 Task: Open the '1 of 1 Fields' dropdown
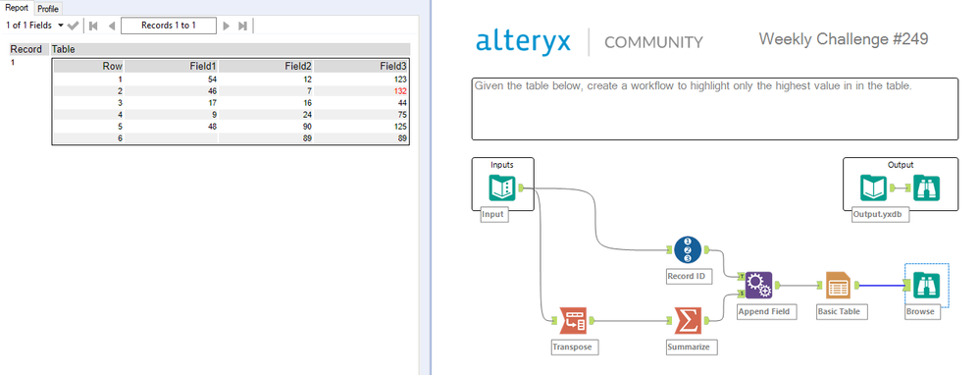(x=35, y=26)
